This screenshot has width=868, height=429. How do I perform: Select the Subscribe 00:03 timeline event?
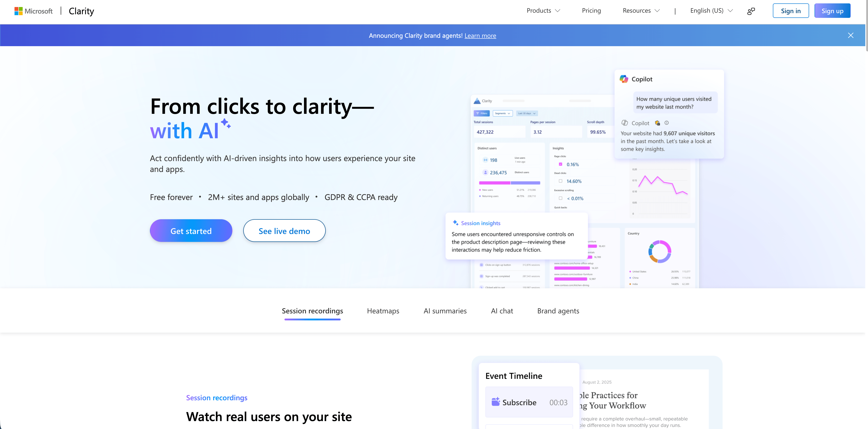coord(529,402)
